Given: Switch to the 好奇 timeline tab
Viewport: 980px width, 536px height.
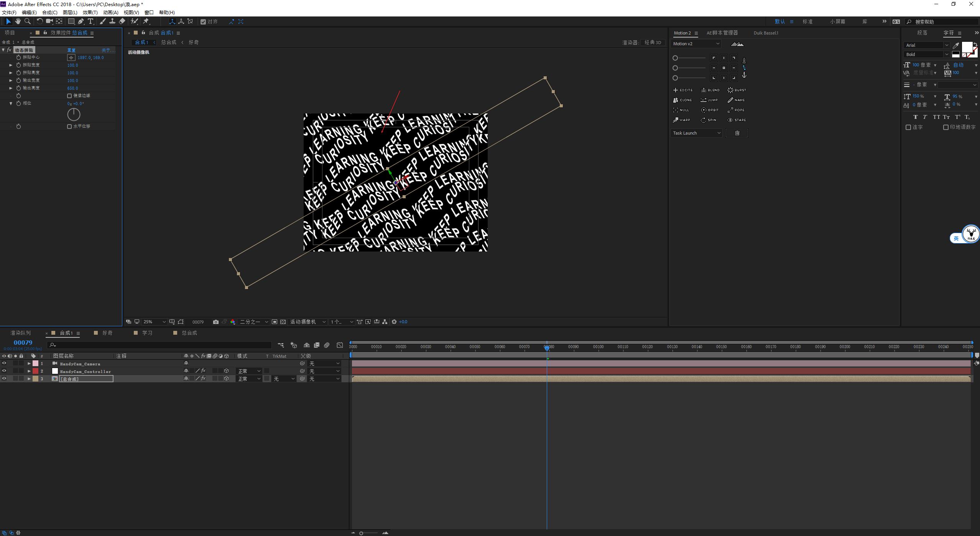Looking at the screenshot, I should click(x=107, y=333).
